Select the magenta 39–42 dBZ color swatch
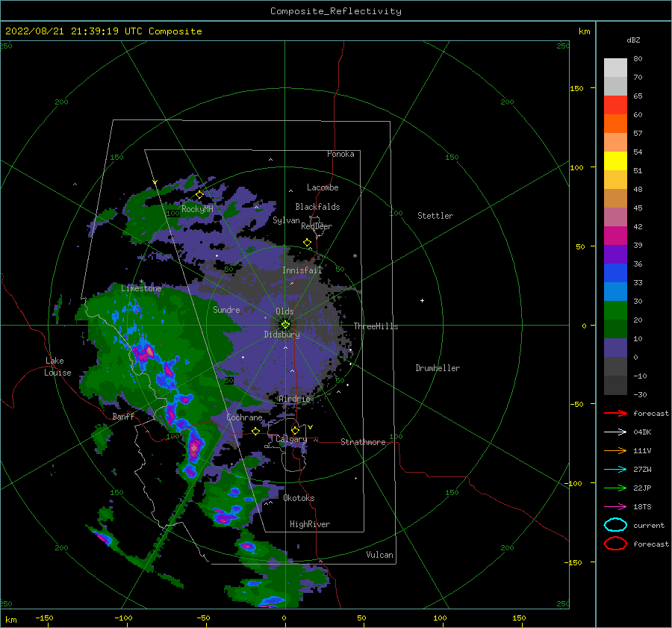This screenshot has height=628, width=672. [x=615, y=236]
